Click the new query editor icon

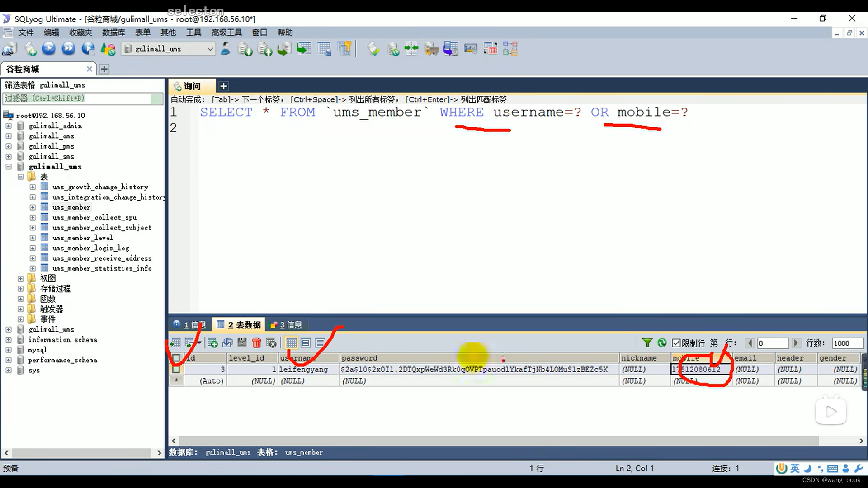(30, 49)
